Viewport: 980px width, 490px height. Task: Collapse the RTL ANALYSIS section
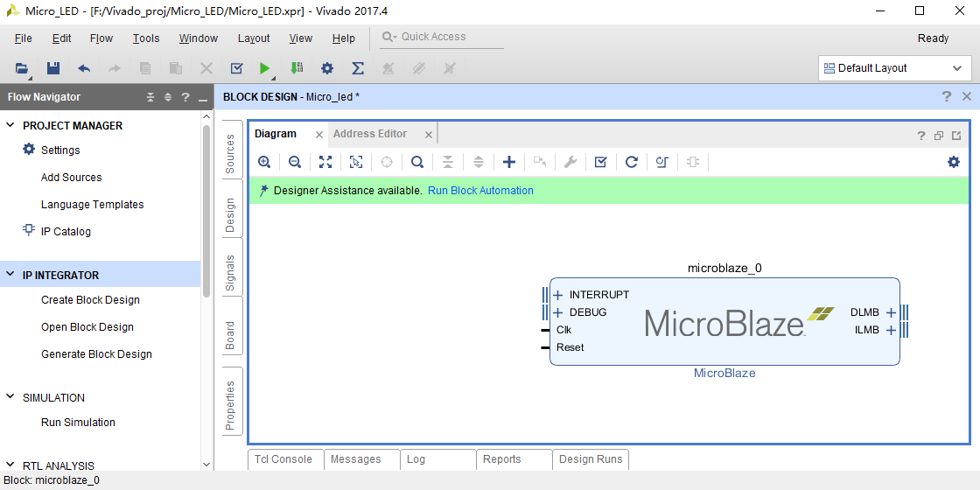coord(10,465)
